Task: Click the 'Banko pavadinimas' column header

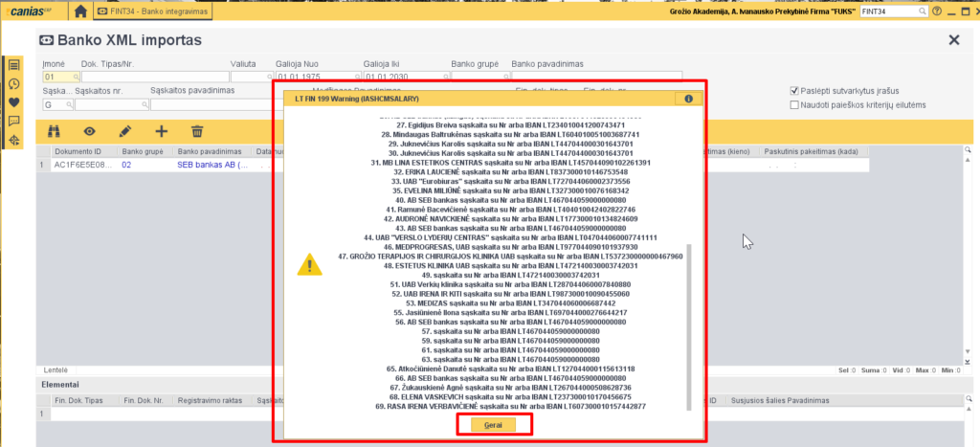Action: point(211,151)
